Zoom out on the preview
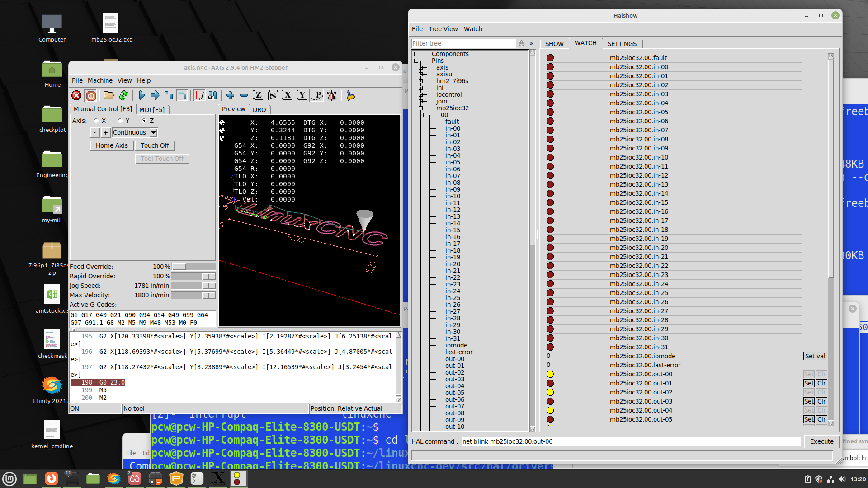868x488 pixels. click(244, 95)
